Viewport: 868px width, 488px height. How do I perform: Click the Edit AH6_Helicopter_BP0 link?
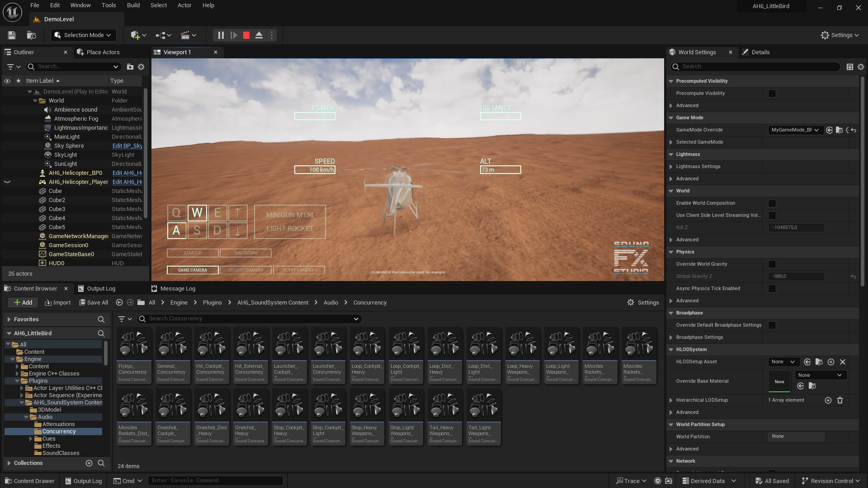(x=127, y=173)
